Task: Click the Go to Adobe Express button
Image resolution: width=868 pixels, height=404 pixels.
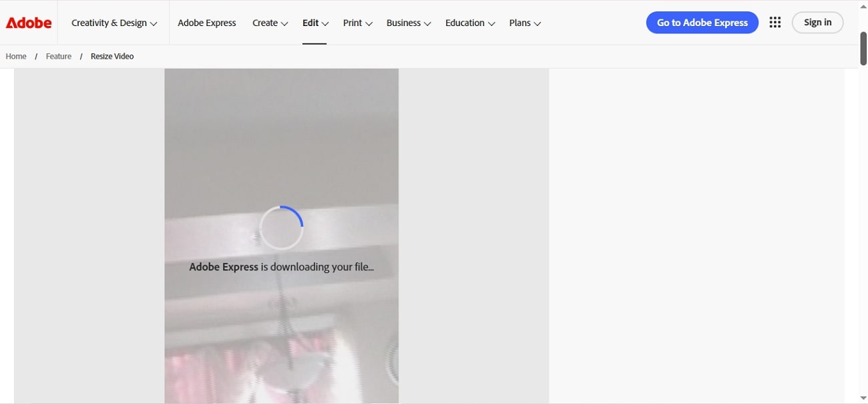Action: (702, 22)
